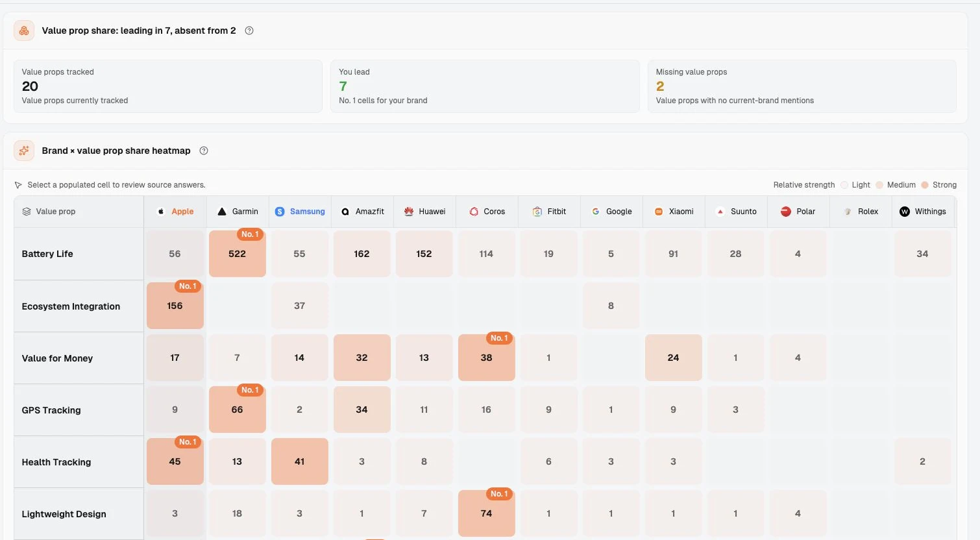Select Samsung Battery Life cell 55
Screen dimensions: 980x540
click(x=300, y=254)
